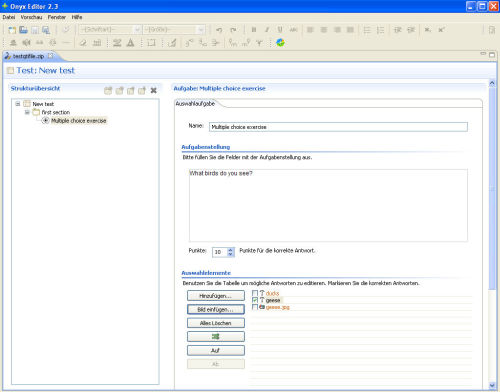
Task: Toggle Italic formatting icon
Action: click(x=267, y=30)
